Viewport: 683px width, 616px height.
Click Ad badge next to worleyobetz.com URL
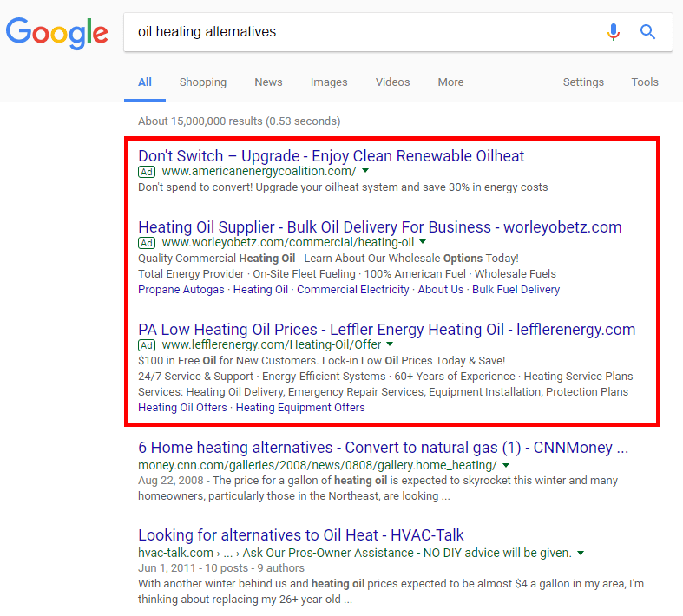click(x=147, y=243)
